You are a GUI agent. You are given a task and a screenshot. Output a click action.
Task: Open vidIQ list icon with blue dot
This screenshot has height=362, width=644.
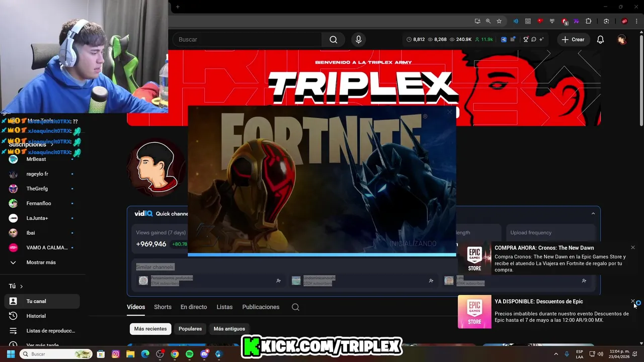point(513,39)
